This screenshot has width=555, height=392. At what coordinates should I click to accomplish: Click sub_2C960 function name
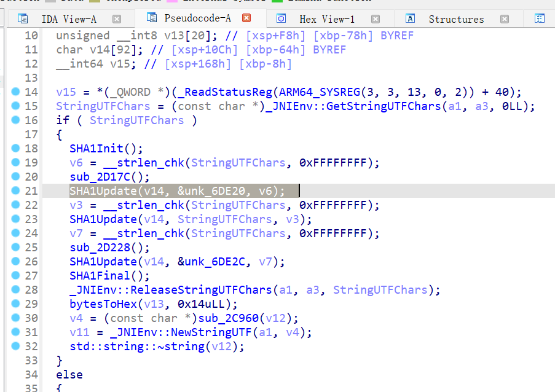[228, 318]
